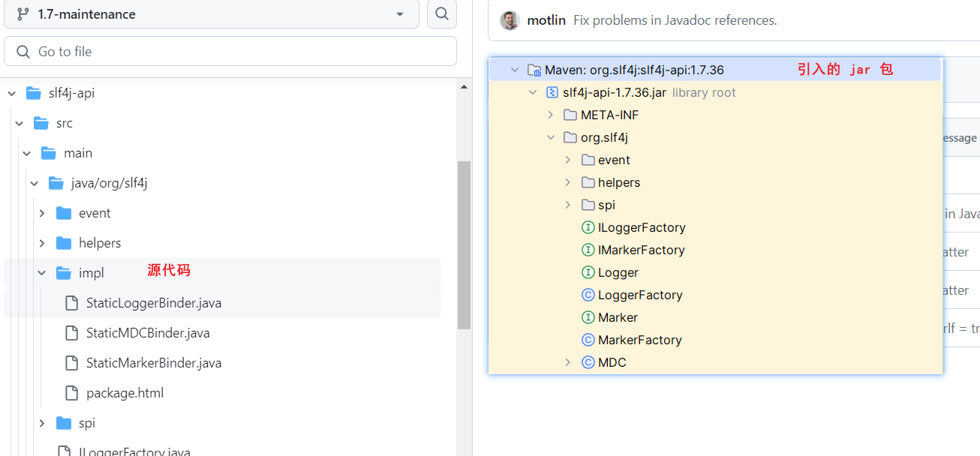Expand the spi package chevron in jar tree
This screenshot has width=980, height=456.
tap(568, 205)
